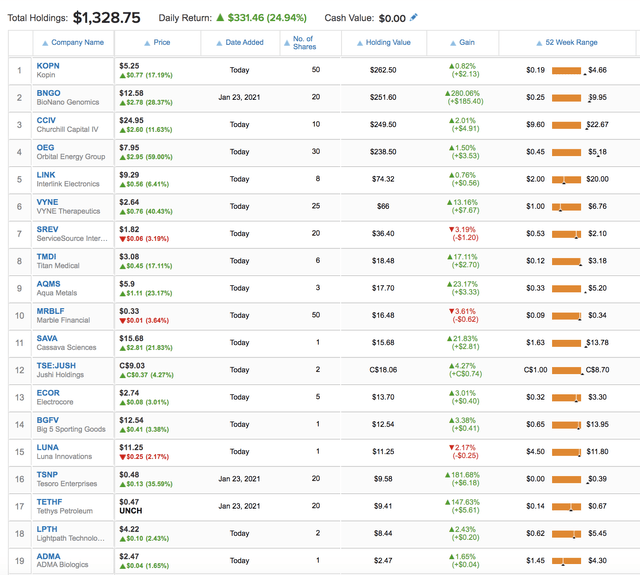Click Cash Value amount $0.00
This screenshot has height=575, width=640.
click(x=392, y=18)
